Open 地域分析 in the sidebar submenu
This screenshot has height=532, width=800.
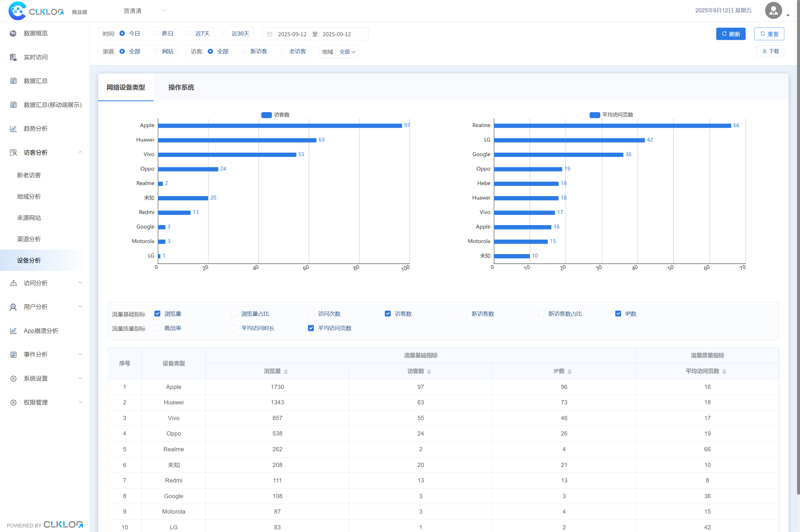29,196
